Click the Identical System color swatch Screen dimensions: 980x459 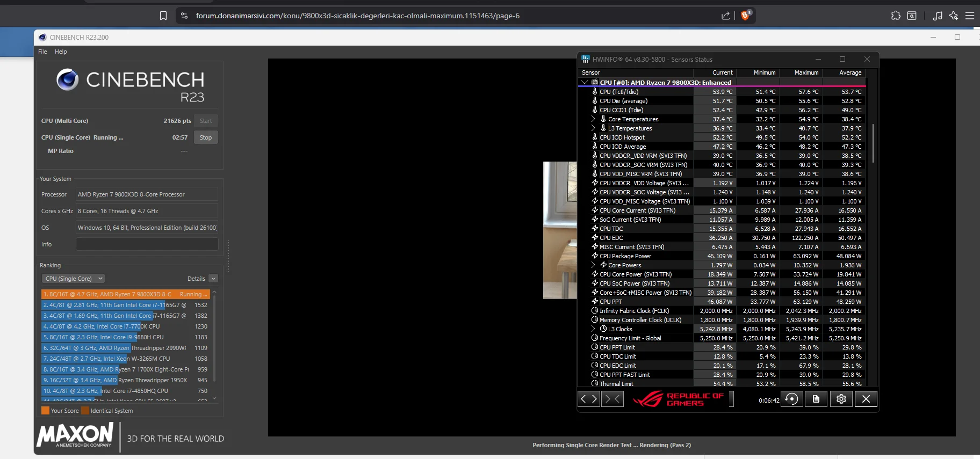(85, 411)
